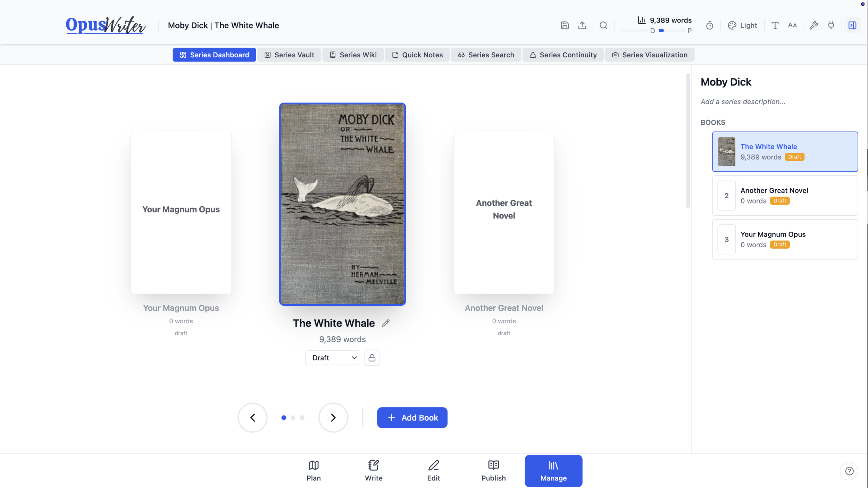Click the Add Book button
This screenshot has width=868, height=488.
(x=412, y=417)
